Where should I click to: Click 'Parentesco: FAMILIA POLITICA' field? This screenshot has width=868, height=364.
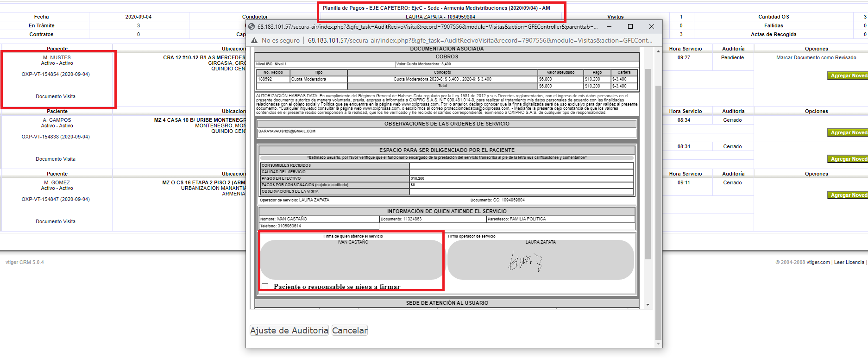(560, 219)
